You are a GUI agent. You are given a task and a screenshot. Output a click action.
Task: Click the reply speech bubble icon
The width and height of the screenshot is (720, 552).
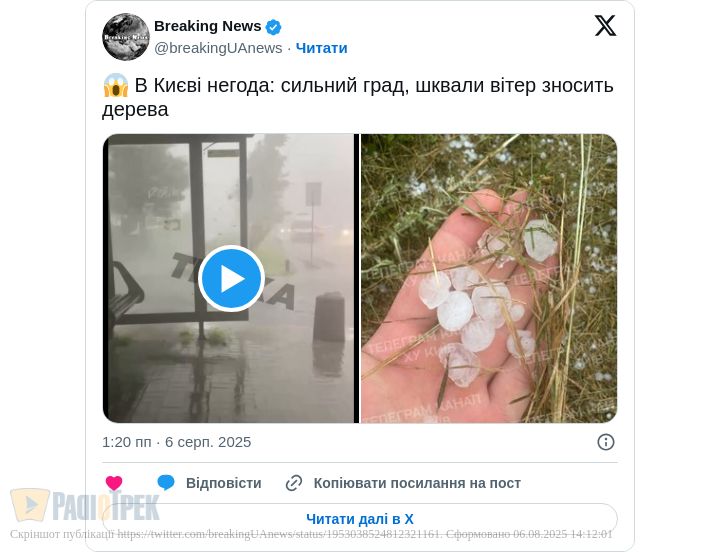coord(166,483)
